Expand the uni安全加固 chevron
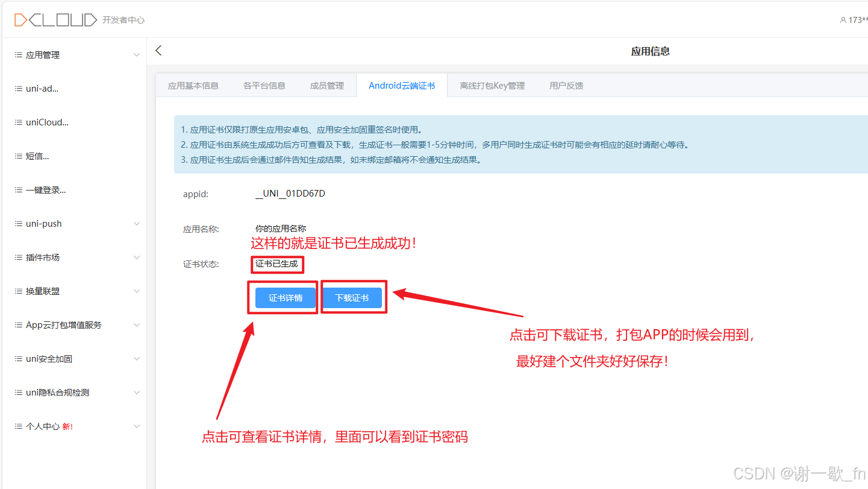The height and width of the screenshot is (489, 868). (x=137, y=359)
